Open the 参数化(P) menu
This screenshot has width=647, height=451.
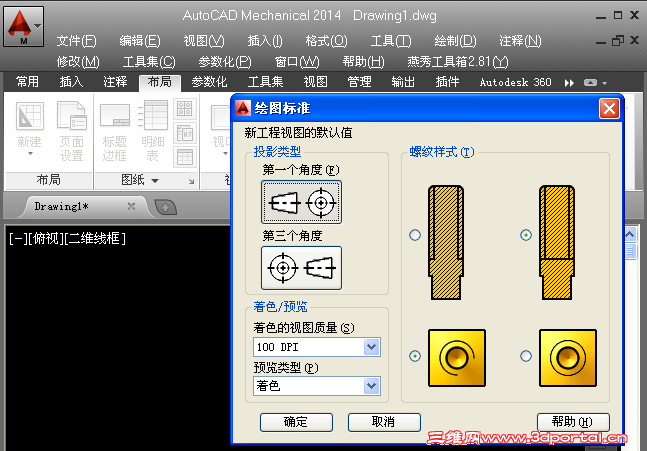click(225, 62)
